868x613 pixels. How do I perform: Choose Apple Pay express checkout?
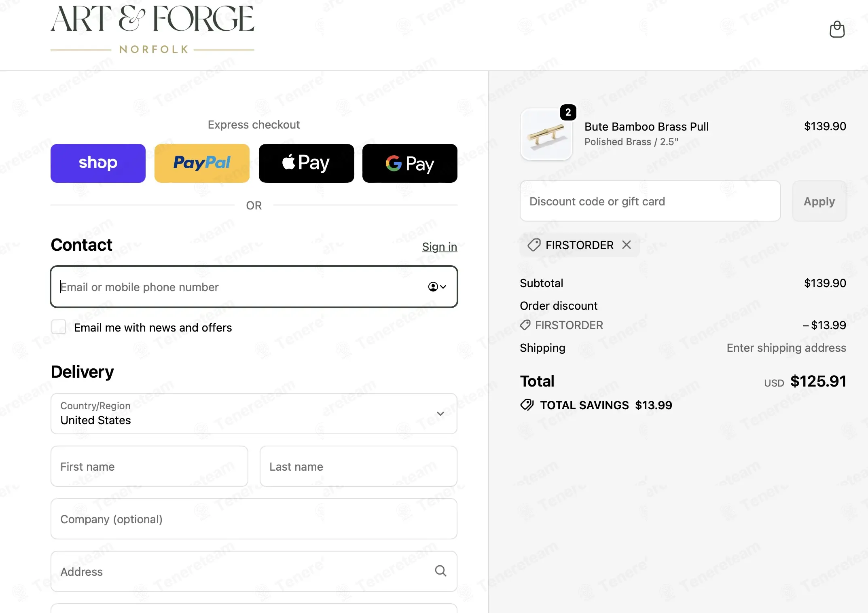point(306,163)
